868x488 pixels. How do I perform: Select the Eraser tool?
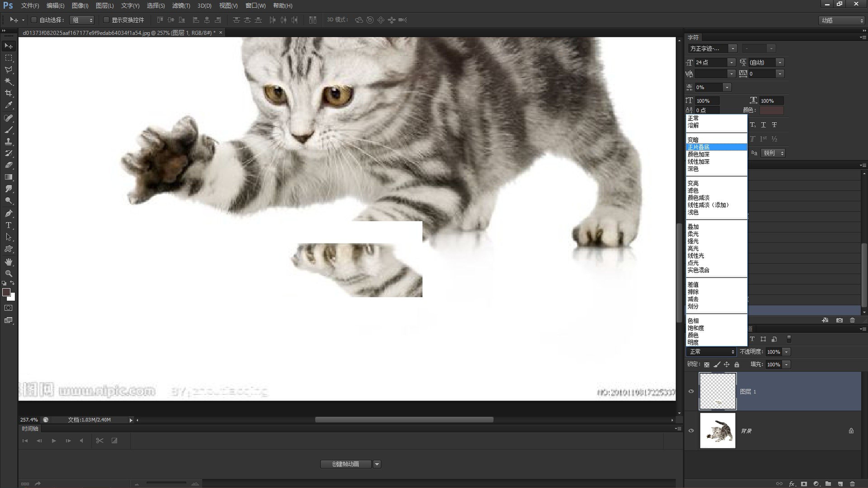[x=9, y=165]
